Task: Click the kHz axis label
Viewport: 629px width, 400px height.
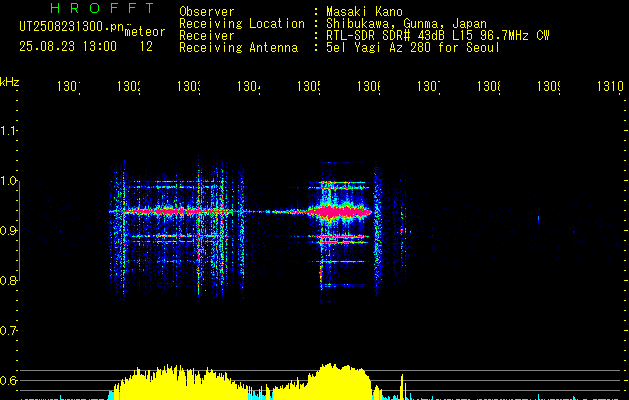Action: 9,82
